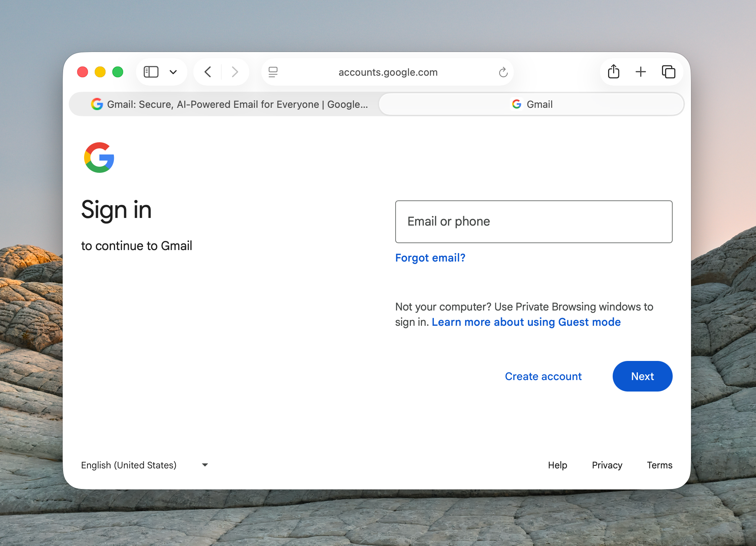Switch to the Gmail Secure Email tab
Viewport: 756px width, 546px height.
click(x=224, y=104)
